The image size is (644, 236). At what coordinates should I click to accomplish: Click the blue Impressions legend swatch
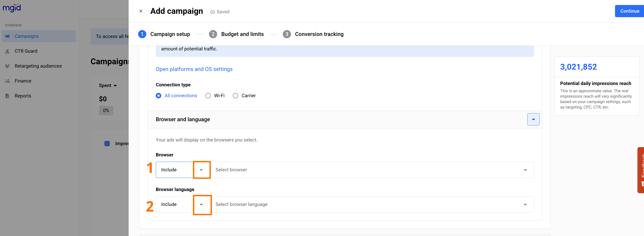click(x=107, y=144)
